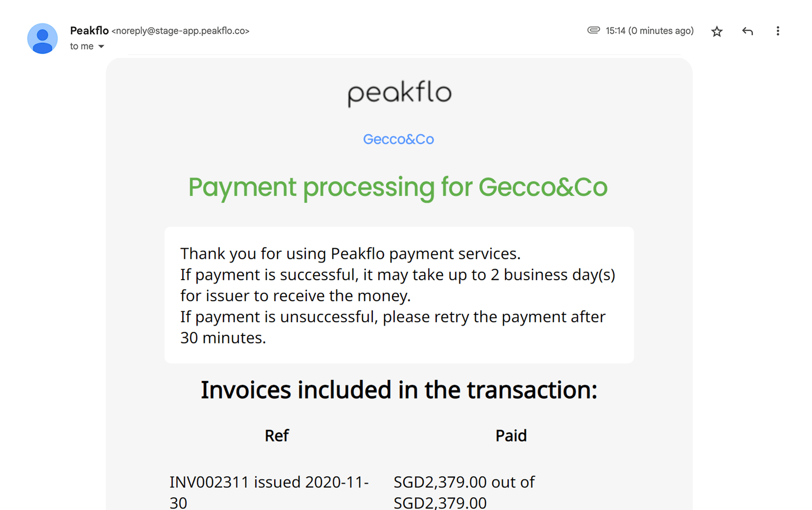Click the Invoices included in the transaction heading
This screenshot has width=812, height=510.
click(399, 390)
